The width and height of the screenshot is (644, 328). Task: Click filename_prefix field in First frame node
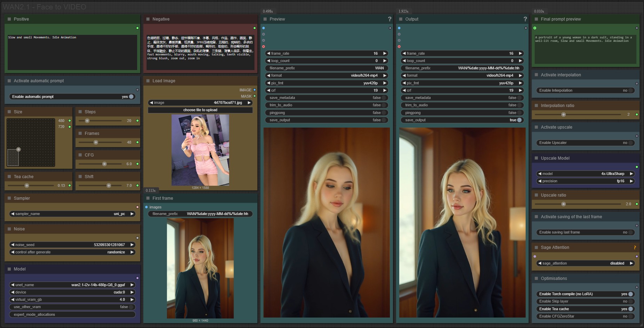pyautogui.click(x=200, y=214)
